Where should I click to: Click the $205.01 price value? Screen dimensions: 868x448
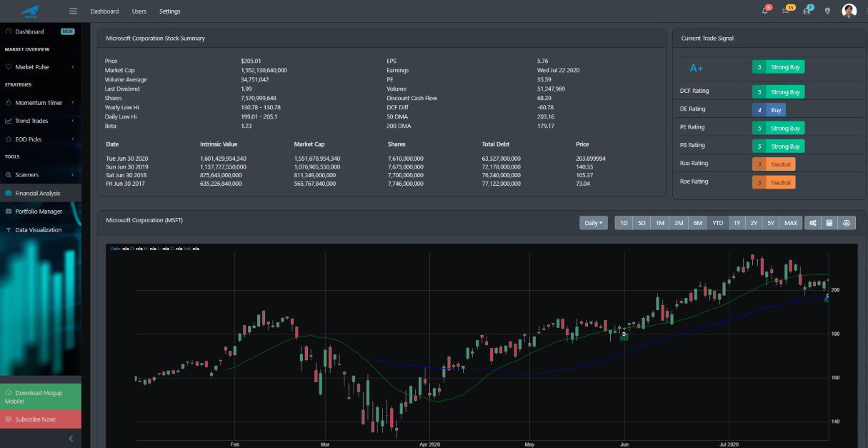click(251, 61)
